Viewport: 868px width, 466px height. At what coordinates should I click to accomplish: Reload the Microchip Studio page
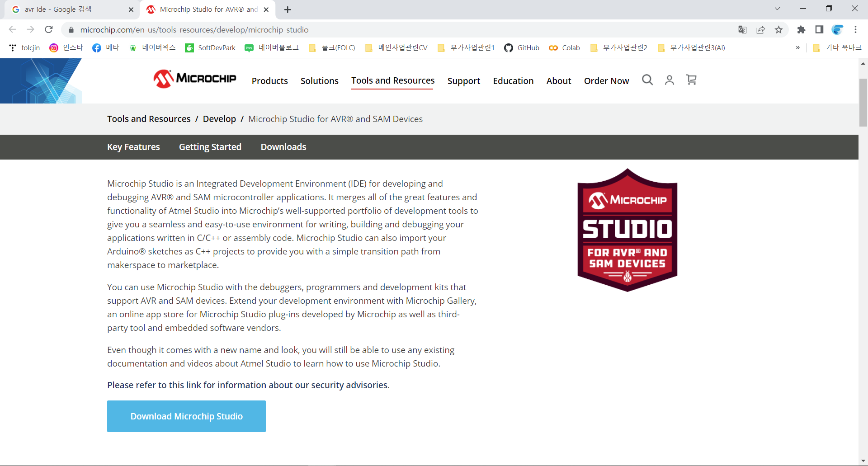[x=49, y=29]
